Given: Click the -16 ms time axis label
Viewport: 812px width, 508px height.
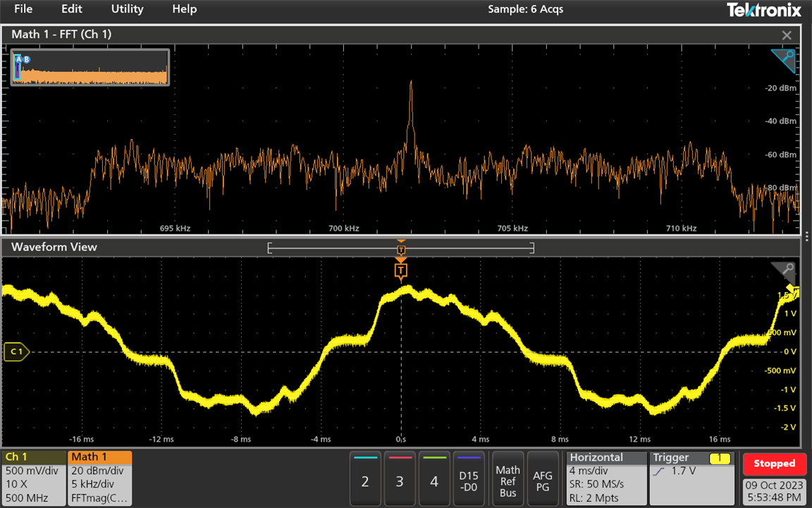Looking at the screenshot, I should (82, 439).
